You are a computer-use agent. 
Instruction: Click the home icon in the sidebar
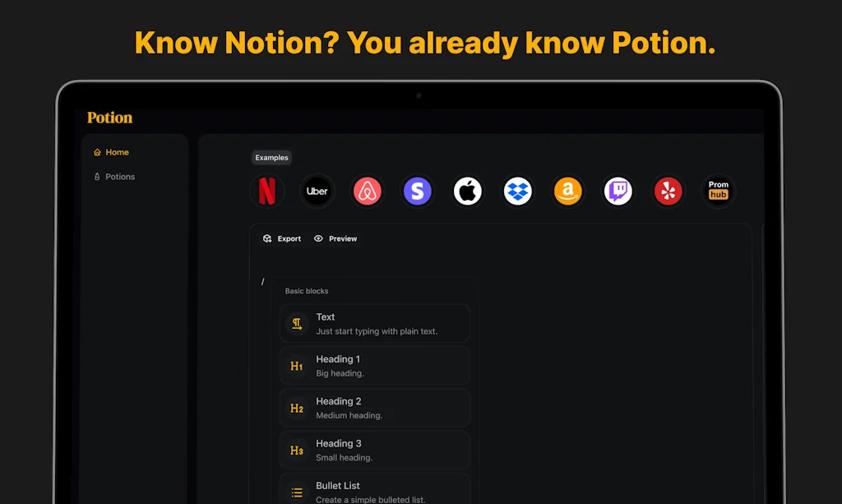(x=95, y=152)
